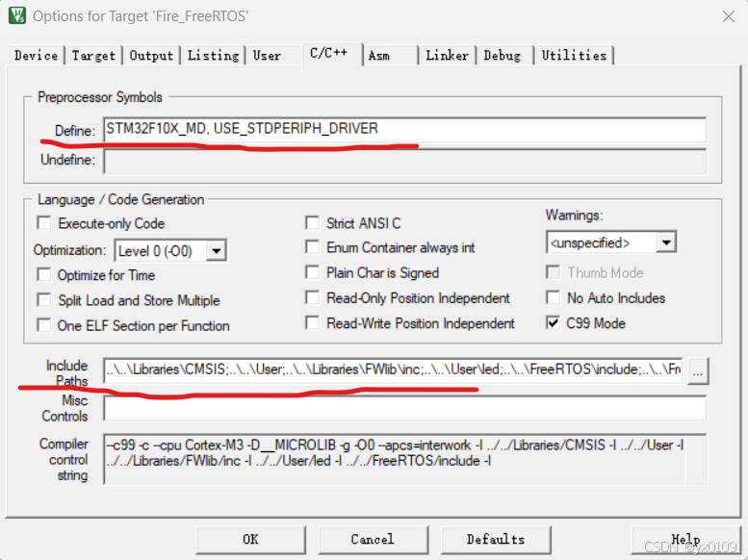Click the Misc Controls input field
This screenshot has height=560, width=748.
[404, 408]
